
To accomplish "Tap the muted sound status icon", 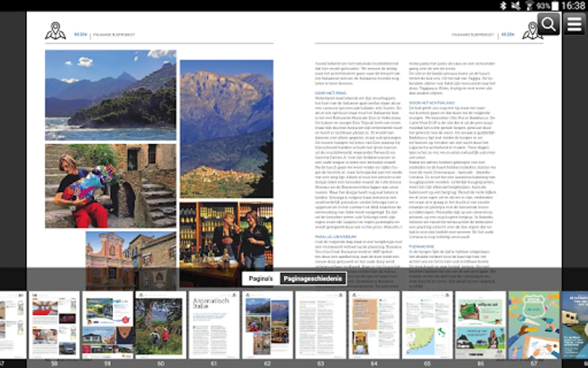I will pos(516,6).
